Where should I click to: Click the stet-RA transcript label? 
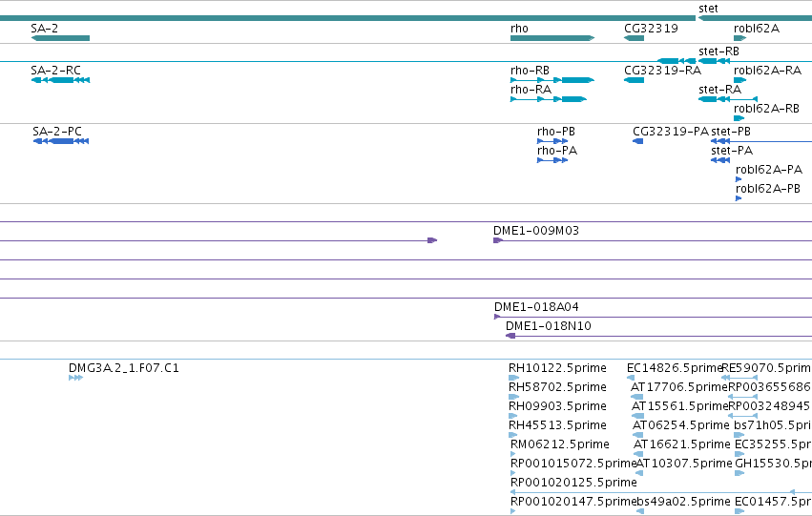719,90
